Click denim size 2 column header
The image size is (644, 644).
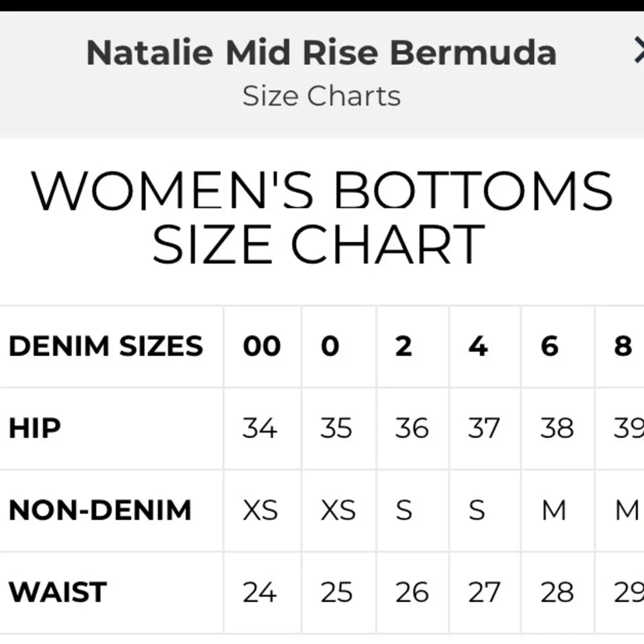[x=403, y=346]
